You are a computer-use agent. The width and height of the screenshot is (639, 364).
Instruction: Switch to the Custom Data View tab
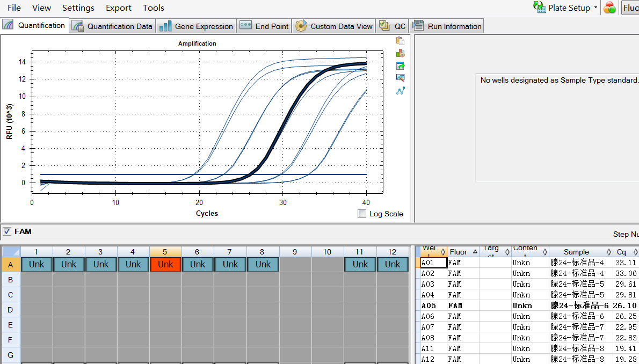pos(334,26)
